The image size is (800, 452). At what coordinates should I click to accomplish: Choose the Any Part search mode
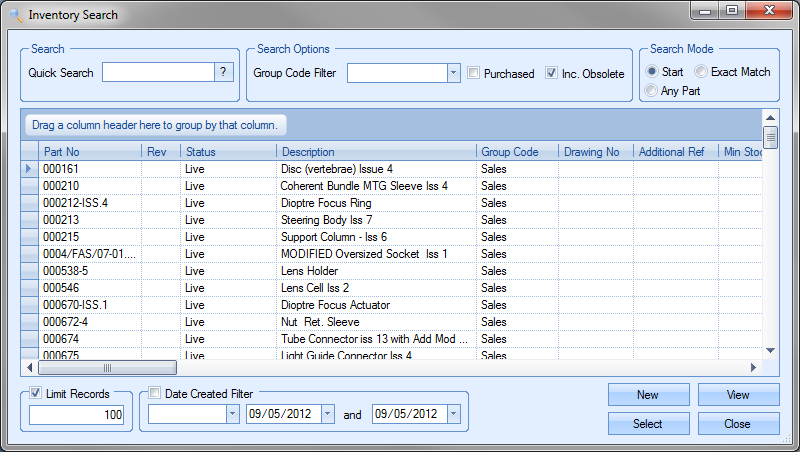coord(652,91)
